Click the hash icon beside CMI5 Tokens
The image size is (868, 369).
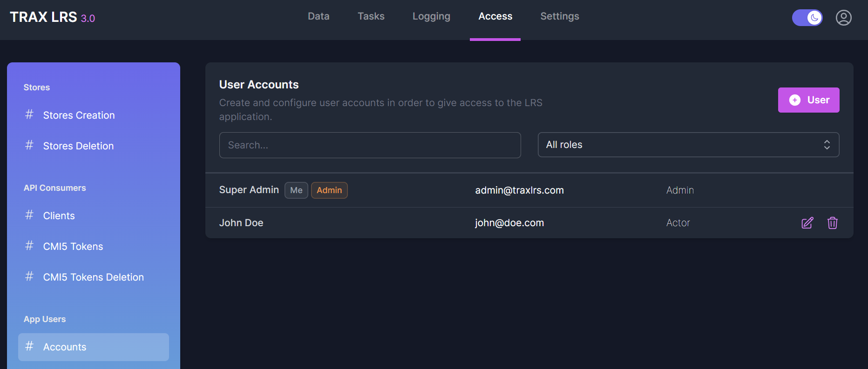tap(29, 246)
